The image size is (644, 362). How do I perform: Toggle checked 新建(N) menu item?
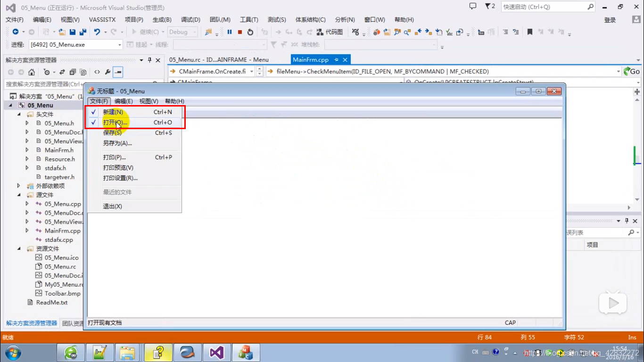coord(134,112)
